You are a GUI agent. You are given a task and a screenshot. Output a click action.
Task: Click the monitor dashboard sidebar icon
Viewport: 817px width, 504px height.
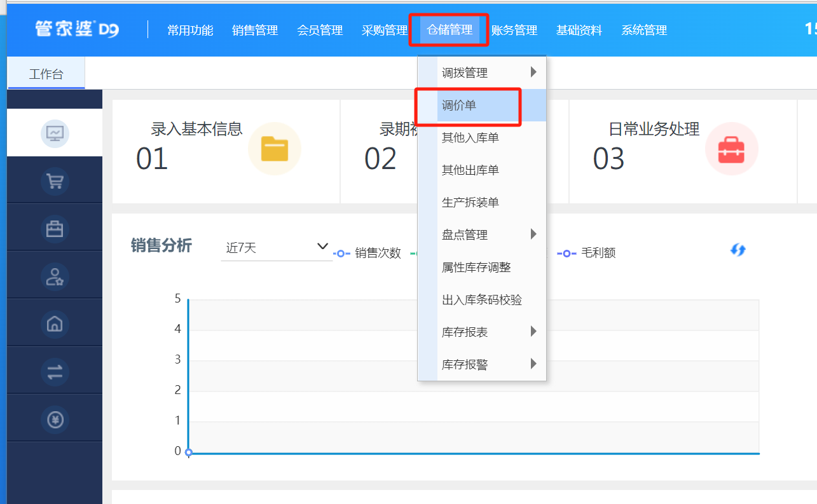coord(55,133)
